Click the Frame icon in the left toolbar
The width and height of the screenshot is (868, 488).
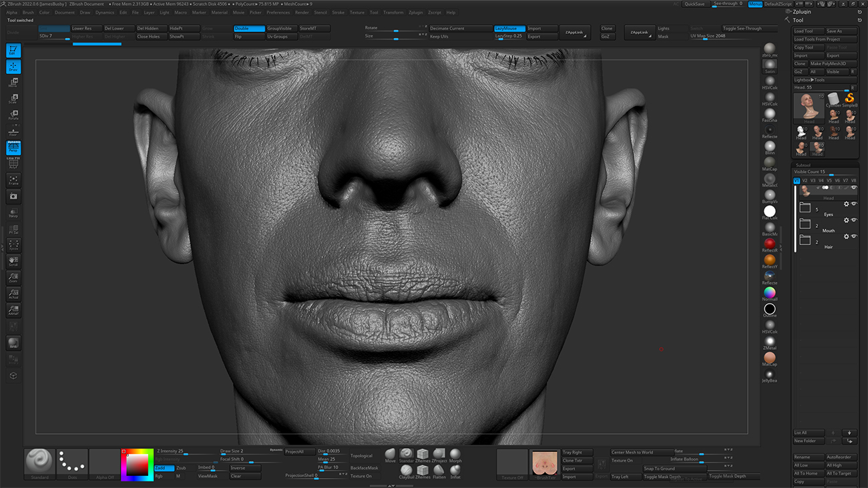coord(13,181)
